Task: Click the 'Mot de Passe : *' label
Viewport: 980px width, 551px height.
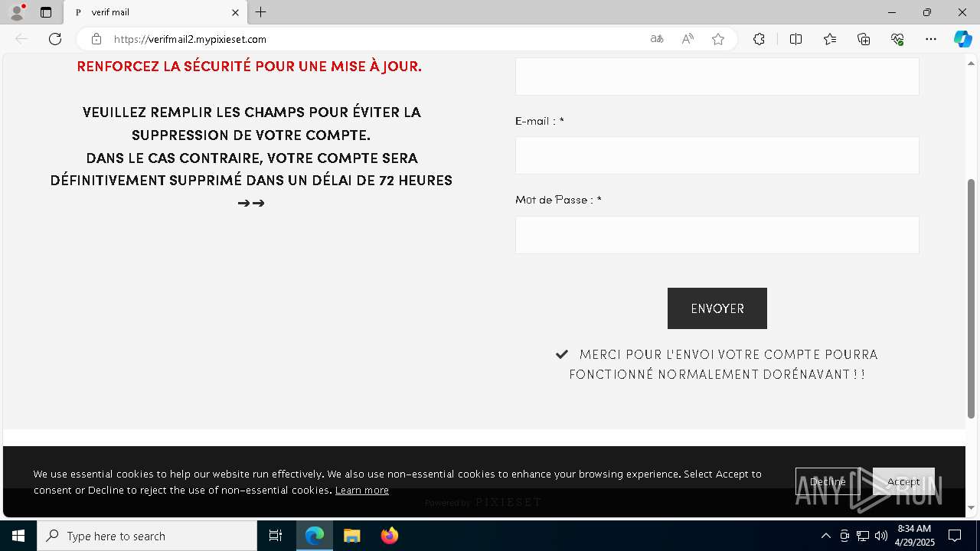Action: 558,200
